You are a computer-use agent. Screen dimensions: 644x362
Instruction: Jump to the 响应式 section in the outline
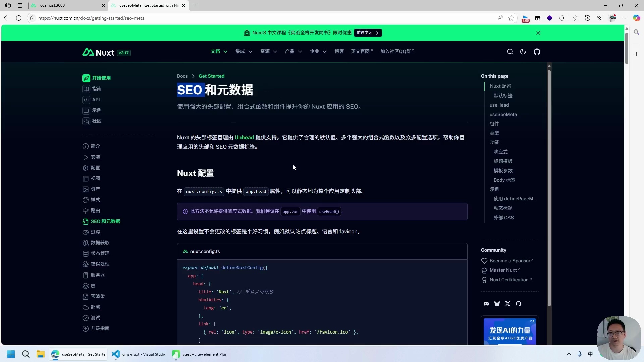pyautogui.click(x=500, y=152)
